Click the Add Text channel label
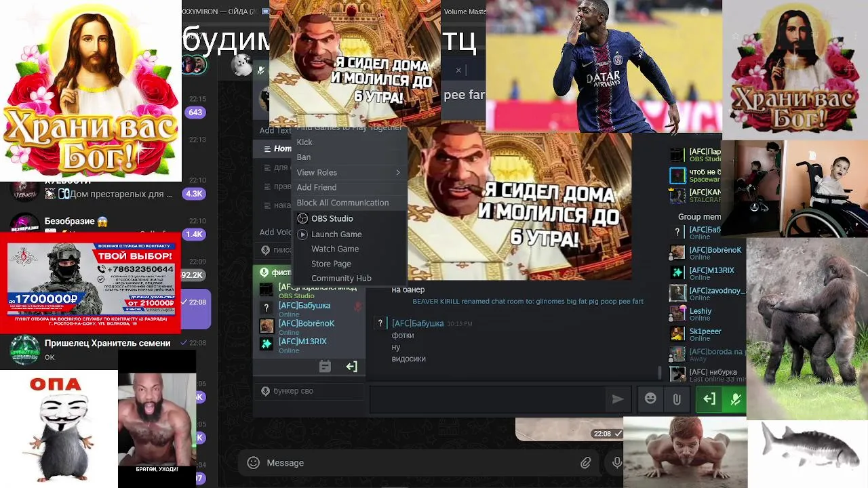Viewport: 868px width, 488px height. coord(275,130)
